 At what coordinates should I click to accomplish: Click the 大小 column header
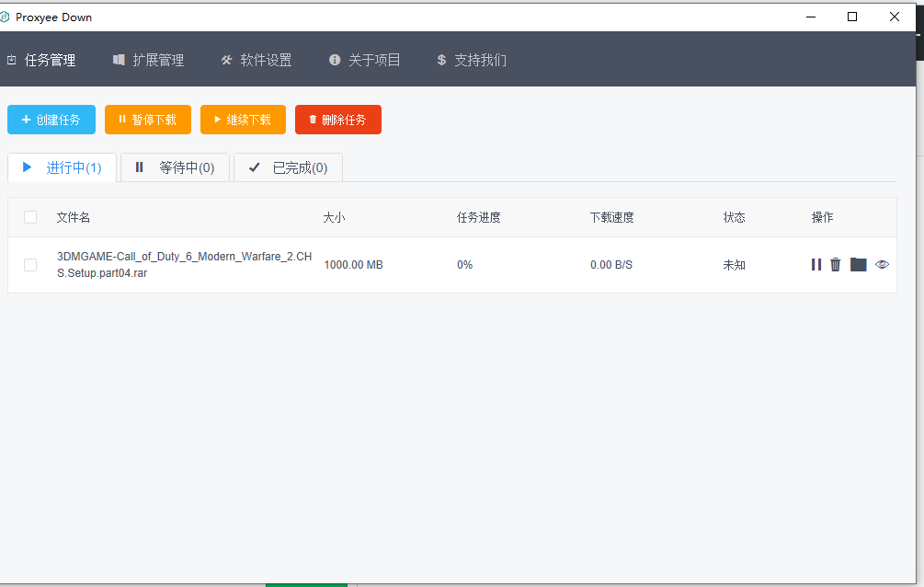pyautogui.click(x=334, y=218)
